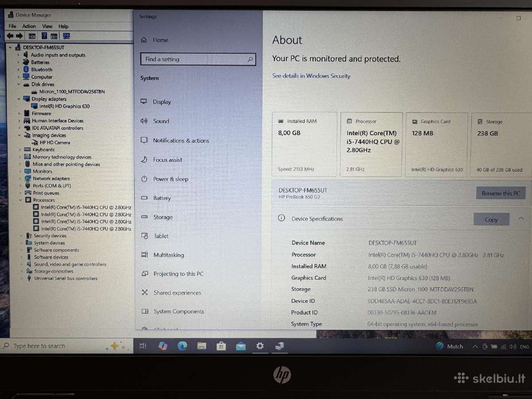Open Shared experiences settings
This screenshot has height=399, width=532.
pyautogui.click(x=177, y=293)
